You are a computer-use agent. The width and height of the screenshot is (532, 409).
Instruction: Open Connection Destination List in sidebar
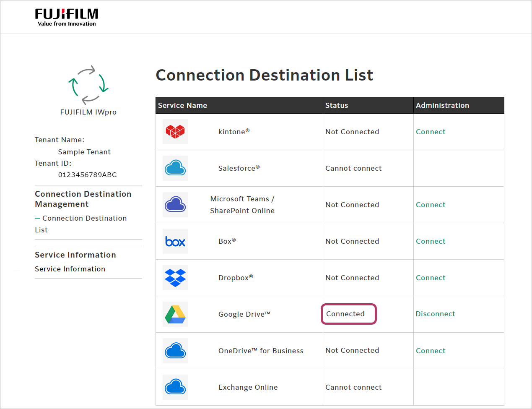(80, 224)
